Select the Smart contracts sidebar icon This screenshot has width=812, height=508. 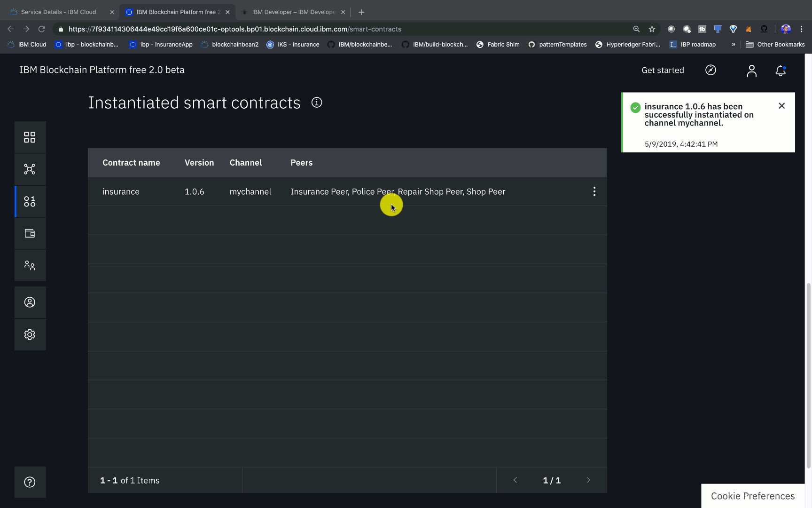click(30, 201)
